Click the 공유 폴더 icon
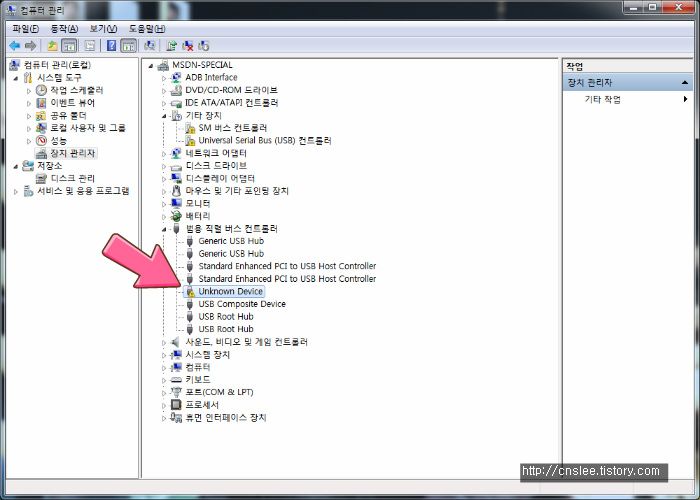This screenshot has width=700, height=500. point(41,116)
